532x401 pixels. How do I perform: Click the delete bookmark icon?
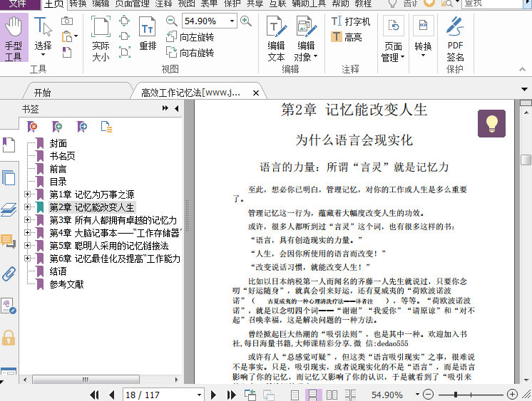pos(32,127)
